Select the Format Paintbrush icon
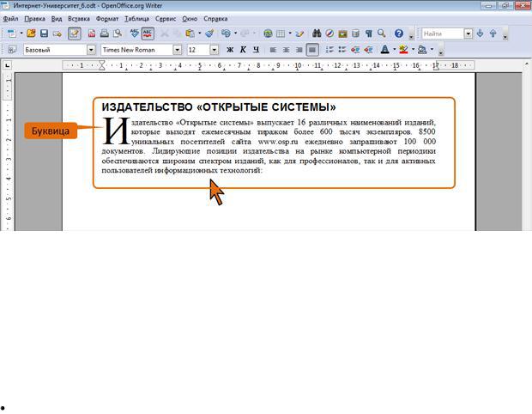Viewport: 532px width, 414px height. [209, 33]
